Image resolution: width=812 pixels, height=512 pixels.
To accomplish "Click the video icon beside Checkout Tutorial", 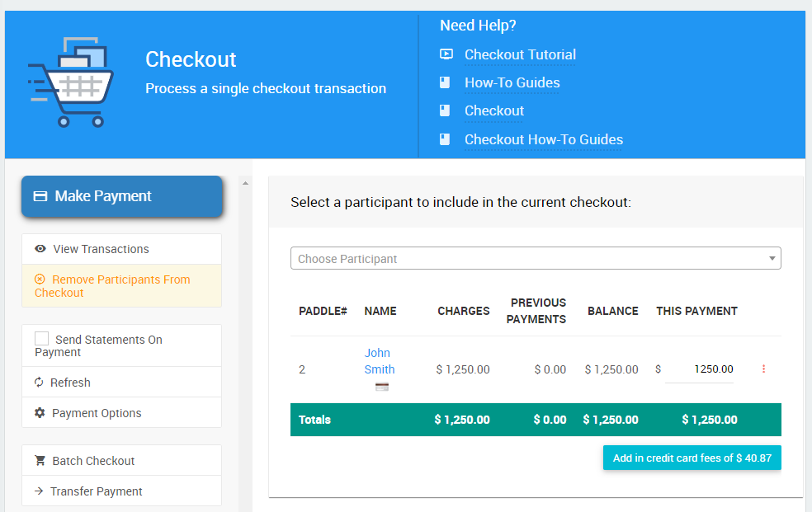I will [x=446, y=54].
